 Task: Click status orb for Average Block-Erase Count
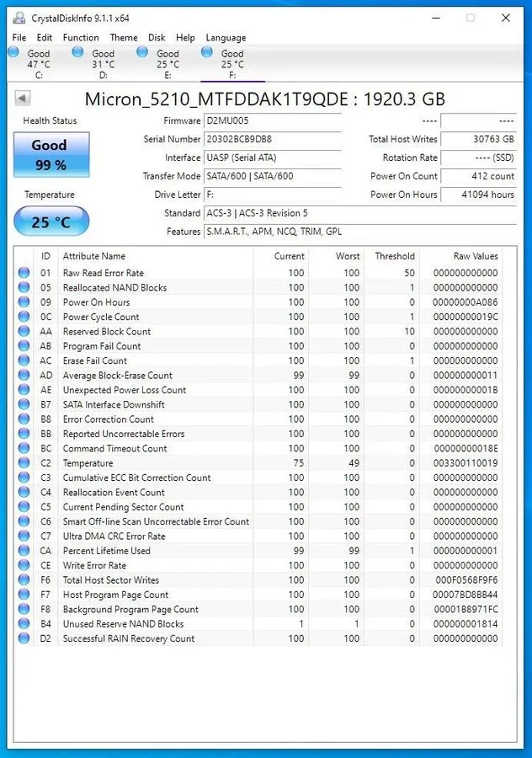(24, 375)
